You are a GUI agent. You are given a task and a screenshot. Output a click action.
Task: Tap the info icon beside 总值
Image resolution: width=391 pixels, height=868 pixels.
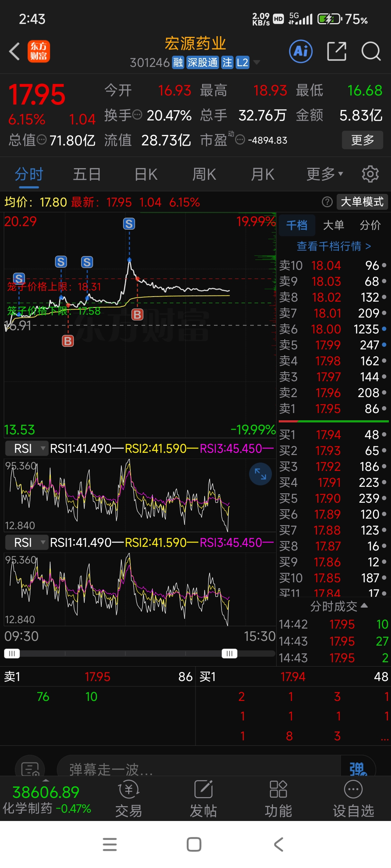point(42,140)
